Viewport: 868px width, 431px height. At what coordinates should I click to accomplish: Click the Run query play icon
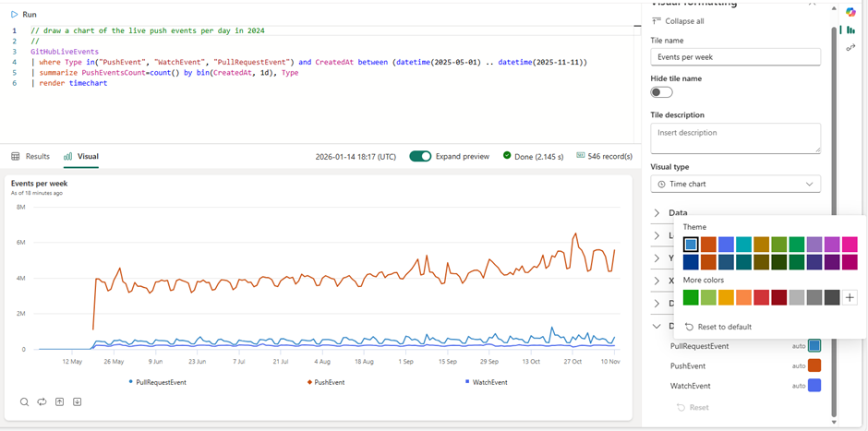pos(14,15)
